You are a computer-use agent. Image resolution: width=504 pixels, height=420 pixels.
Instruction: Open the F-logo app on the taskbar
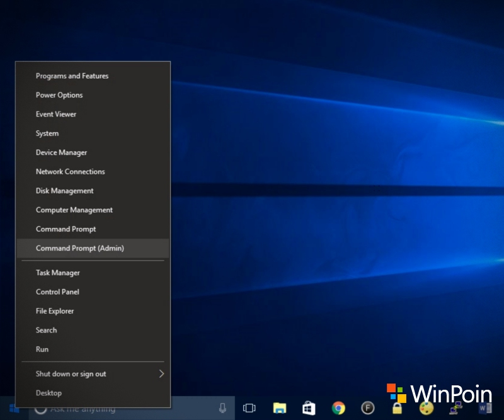tap(367, 408)
